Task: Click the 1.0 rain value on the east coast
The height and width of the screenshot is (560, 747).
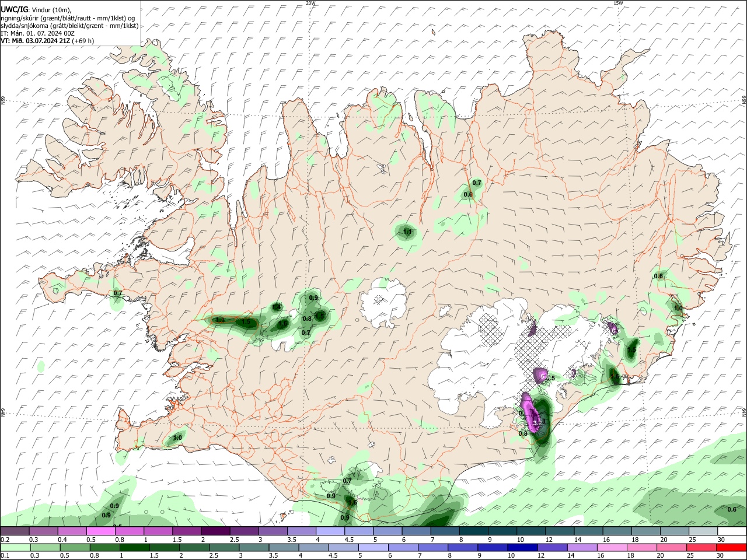Action: (x=678, y=308)
